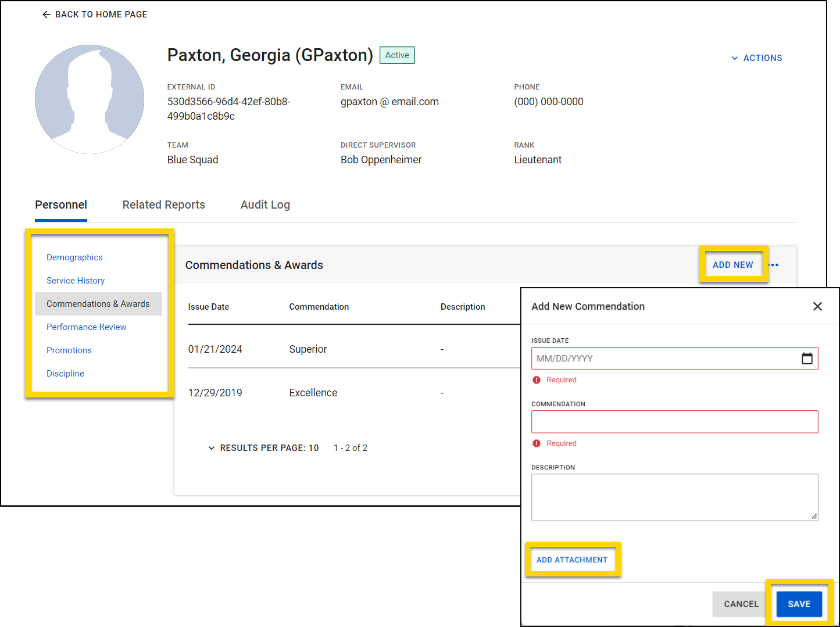Screen dimensions: 840x627
Task: Click the error icon beside Issue Date Required
Action: (x=537, y=379)
